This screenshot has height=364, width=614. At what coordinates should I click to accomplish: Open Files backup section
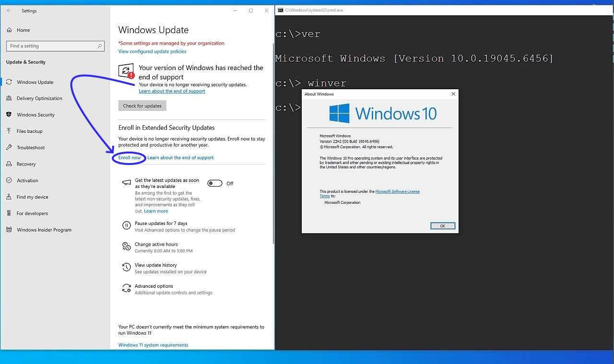click(29, 131)
